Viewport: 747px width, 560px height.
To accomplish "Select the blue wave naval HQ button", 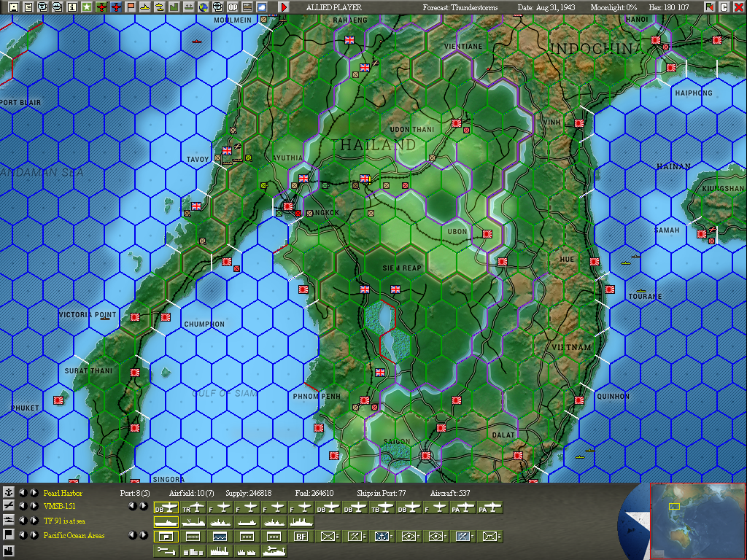I will [x=220, y=536].
